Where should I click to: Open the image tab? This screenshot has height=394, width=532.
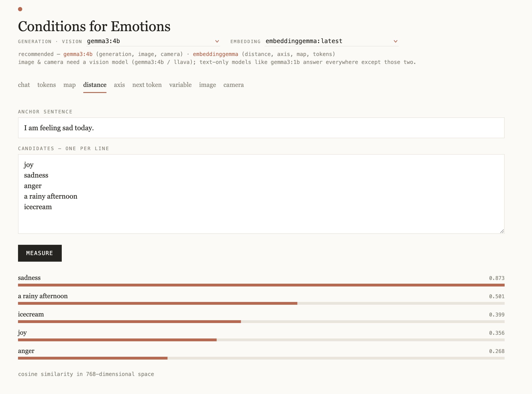tap(208, 85)
